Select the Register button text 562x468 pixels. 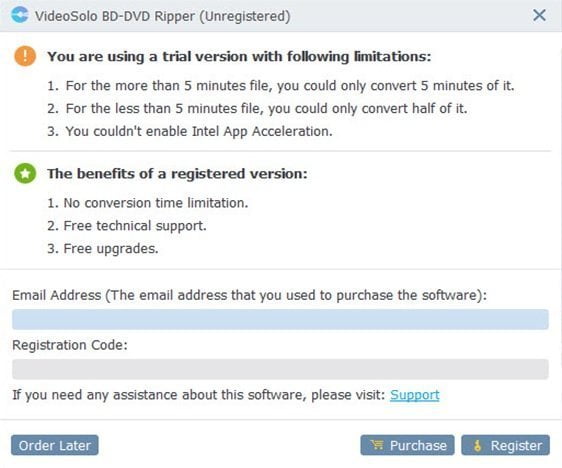[x=516, y=446]
